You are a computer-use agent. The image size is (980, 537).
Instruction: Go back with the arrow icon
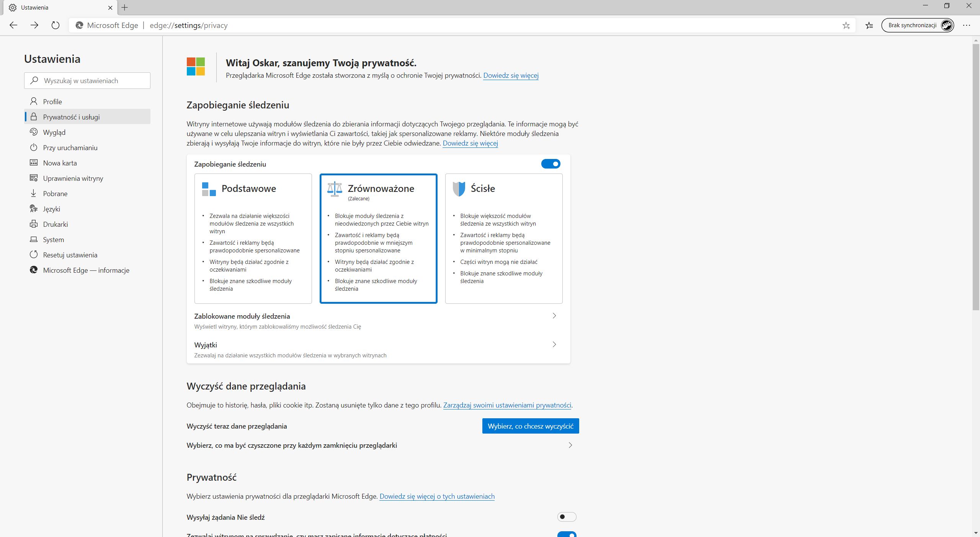[x=13, y=25]
